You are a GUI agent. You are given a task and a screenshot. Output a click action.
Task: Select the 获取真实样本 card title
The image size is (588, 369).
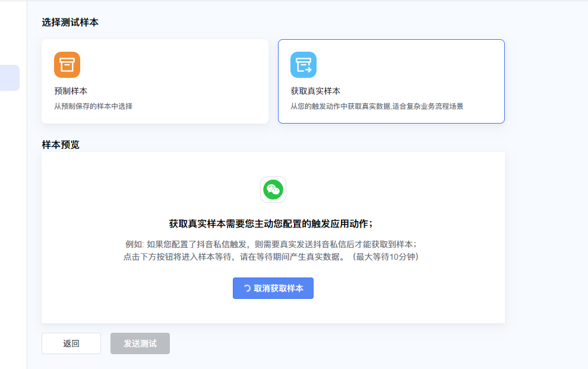[315, 91]
